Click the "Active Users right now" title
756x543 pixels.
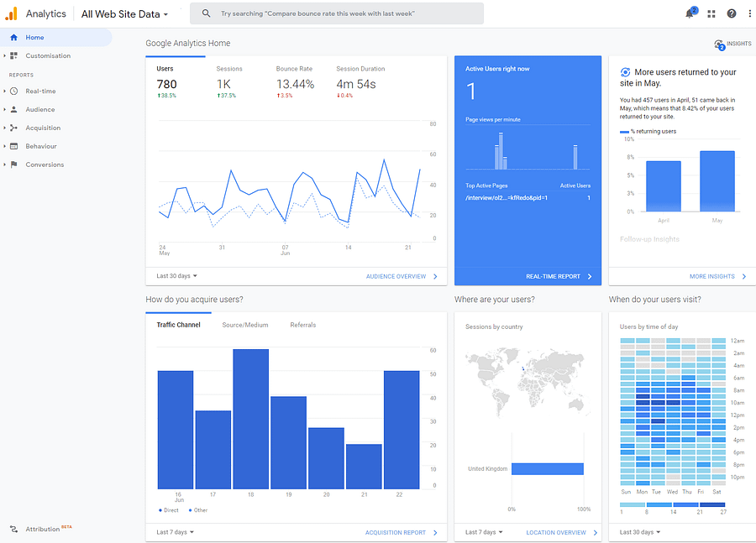pyautogui.click(x=497, y=69)
